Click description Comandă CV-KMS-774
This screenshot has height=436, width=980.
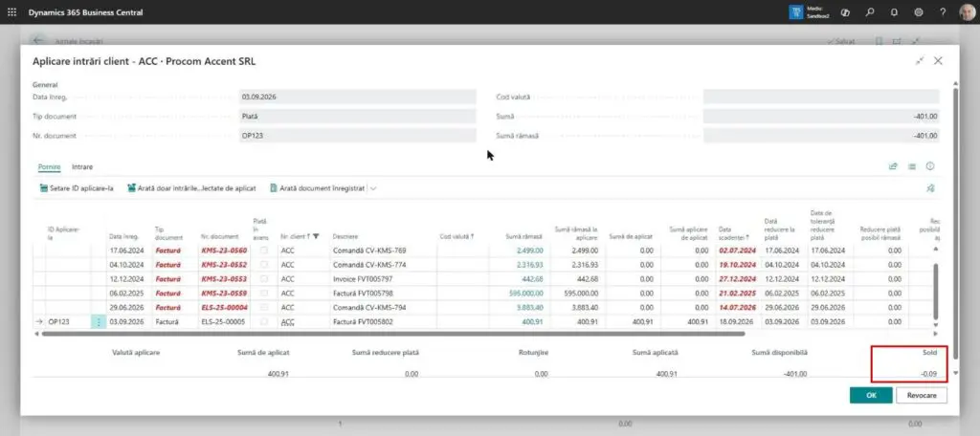[368, 265]
